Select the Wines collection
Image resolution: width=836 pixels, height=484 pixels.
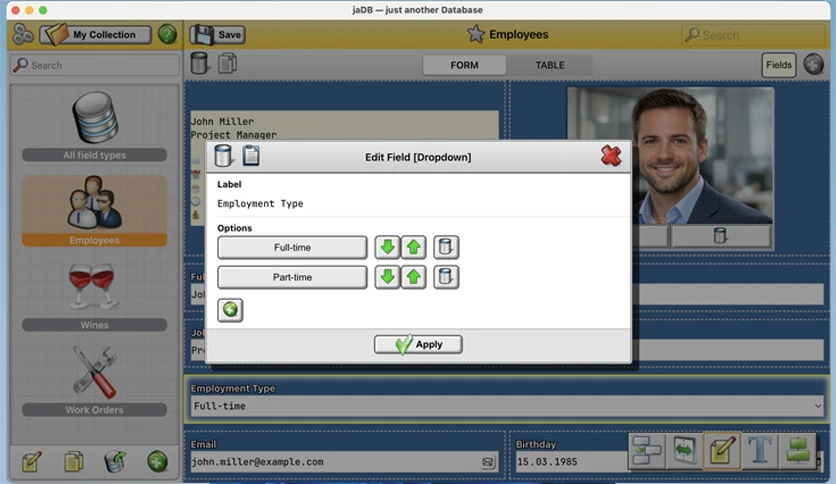coord(94,296)
